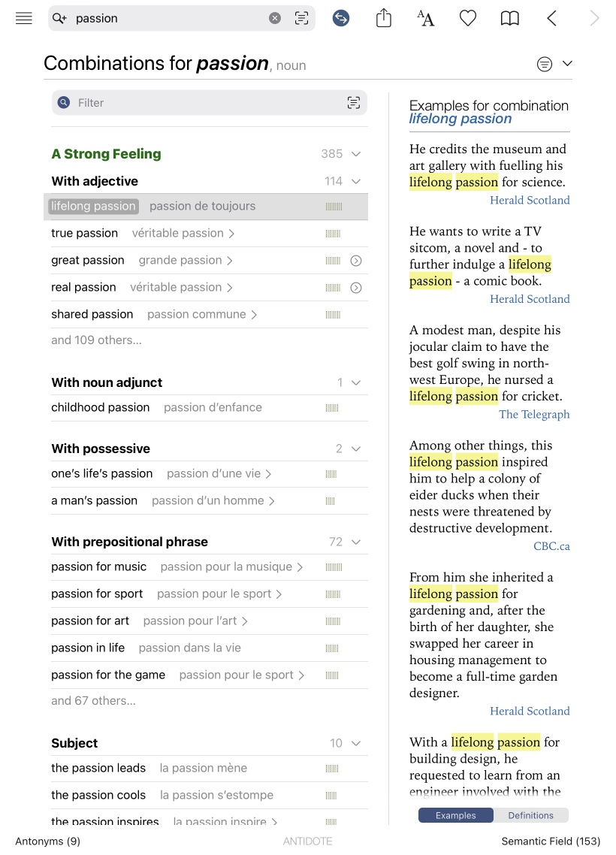Screen dimensions: 616x855
Task: Go back with the left arrow
Action: coord(552,19)
